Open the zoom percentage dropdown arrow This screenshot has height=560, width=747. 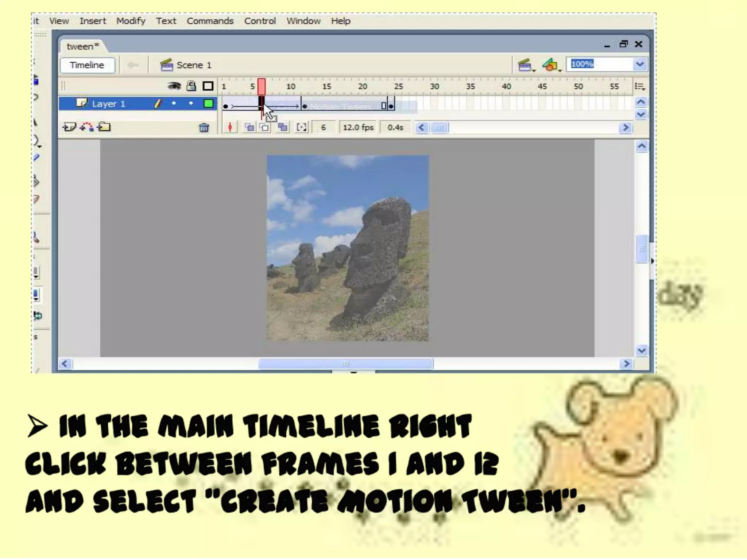tap(640, 65)
